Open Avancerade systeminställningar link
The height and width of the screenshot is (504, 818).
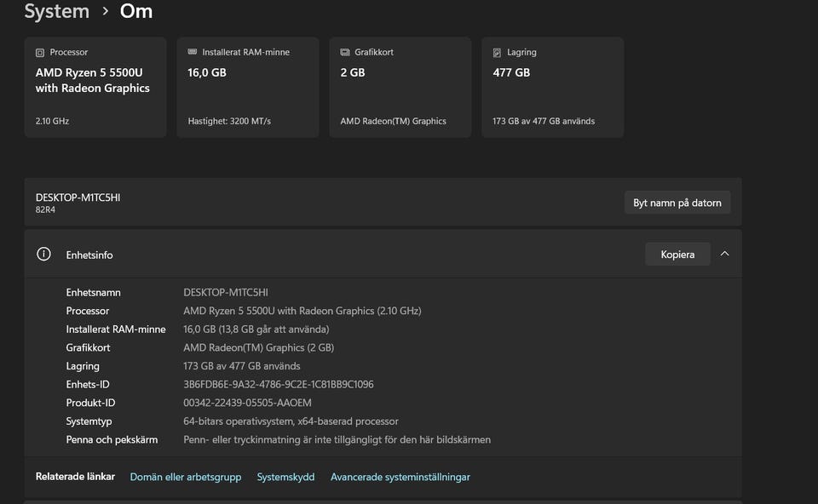coord(400,477)
